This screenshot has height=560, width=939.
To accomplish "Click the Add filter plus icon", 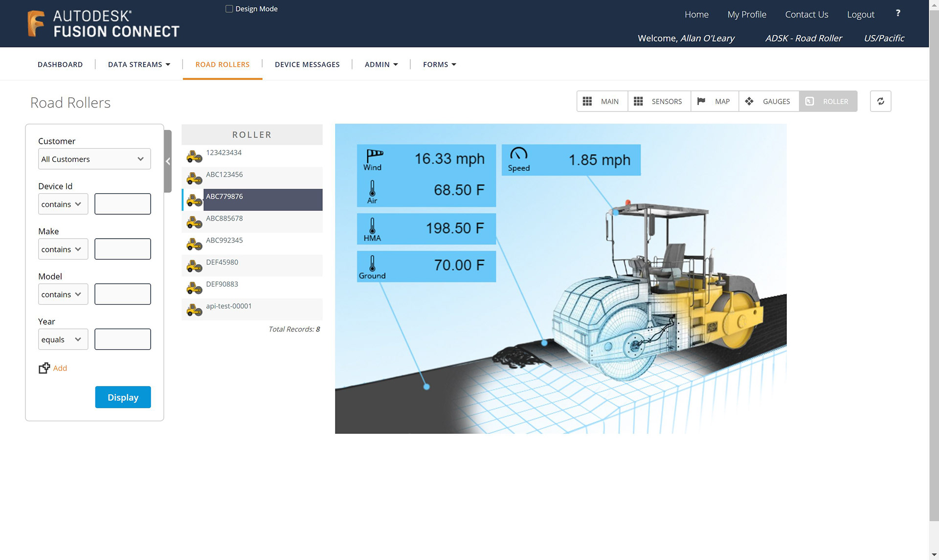I will tap(44, 368).
